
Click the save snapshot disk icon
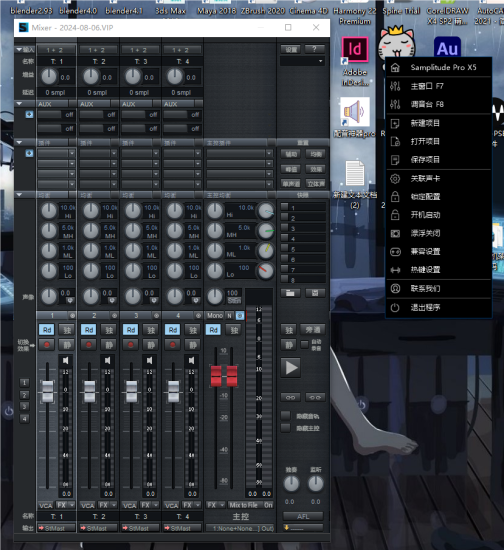coord(315,293)
